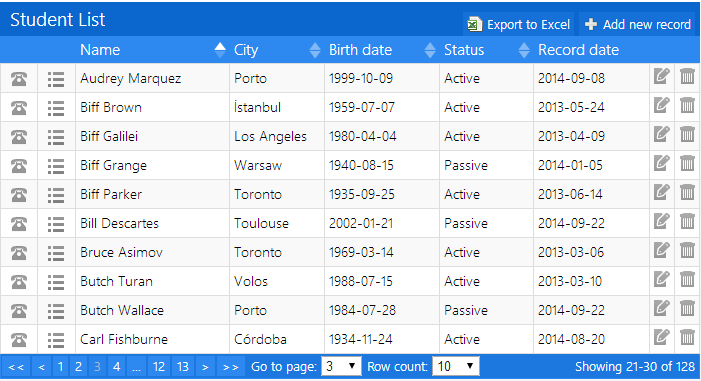701x381 pixels.
Task: Open the list icon for Bruce Asimov
Action: [x=56, y=253]
